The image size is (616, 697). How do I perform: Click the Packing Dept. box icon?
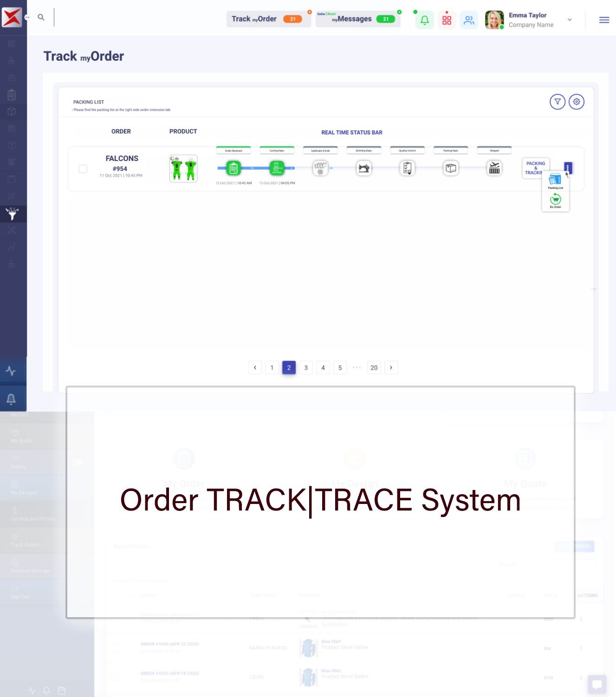click(x=451, y=168)
